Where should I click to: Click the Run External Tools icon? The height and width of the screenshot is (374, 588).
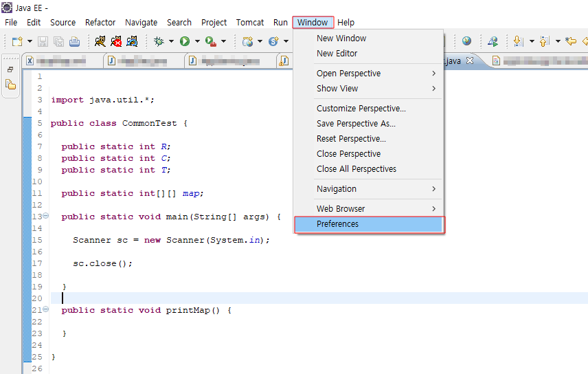(x=211, y=41)
